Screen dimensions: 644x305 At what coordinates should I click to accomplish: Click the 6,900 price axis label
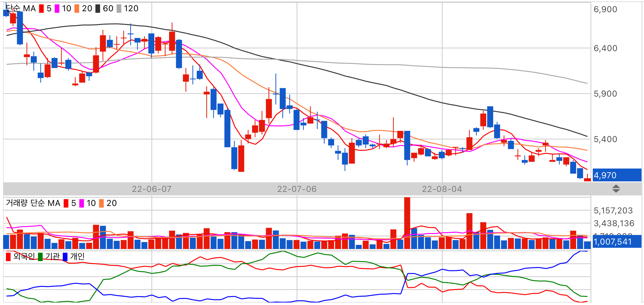(605, 9)
